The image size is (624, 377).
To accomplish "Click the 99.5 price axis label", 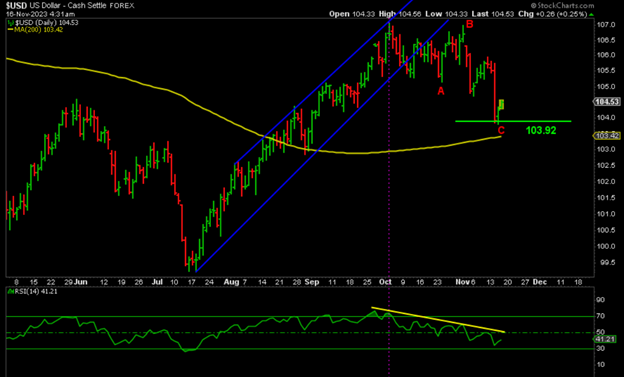I will [x=607, y=263].
